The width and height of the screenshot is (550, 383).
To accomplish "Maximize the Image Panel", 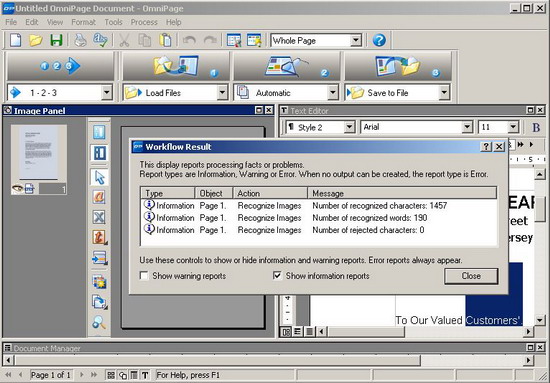I will 259,110.
